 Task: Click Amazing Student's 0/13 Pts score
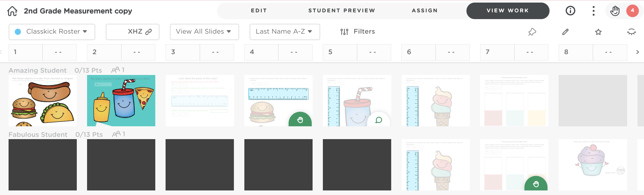88,70
